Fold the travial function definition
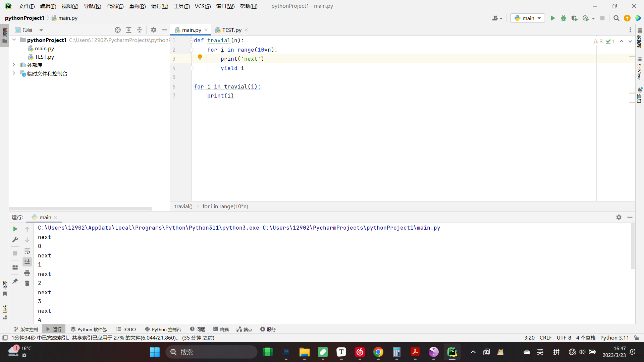Screen dimensions: 644x362 tap(191, 41)
